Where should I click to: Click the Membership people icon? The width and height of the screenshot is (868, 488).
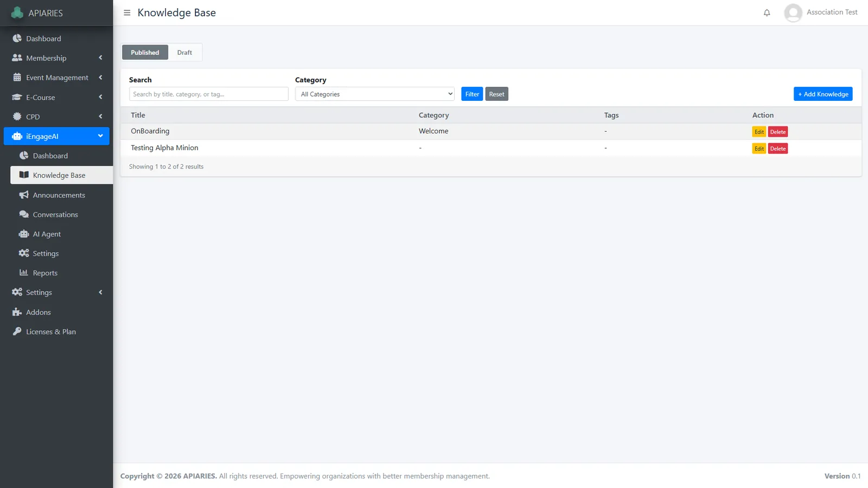[x=17, y=58]
